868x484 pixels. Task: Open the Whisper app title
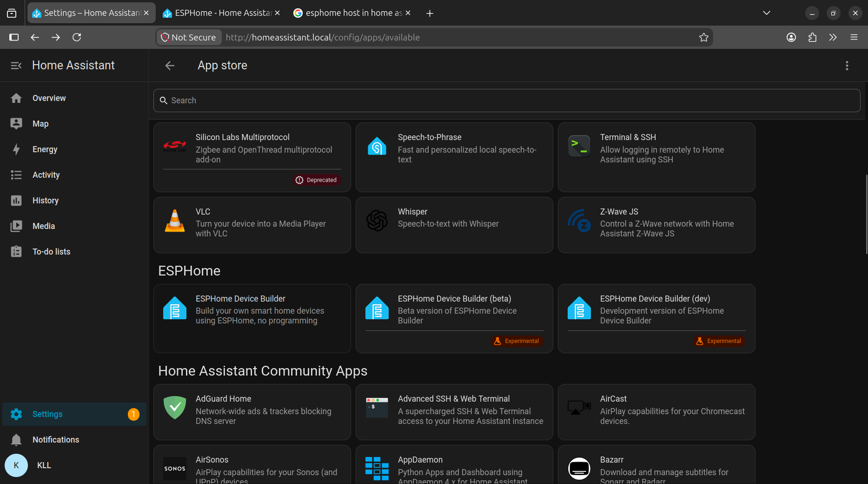pyautogui.click(x=413, y=212)
